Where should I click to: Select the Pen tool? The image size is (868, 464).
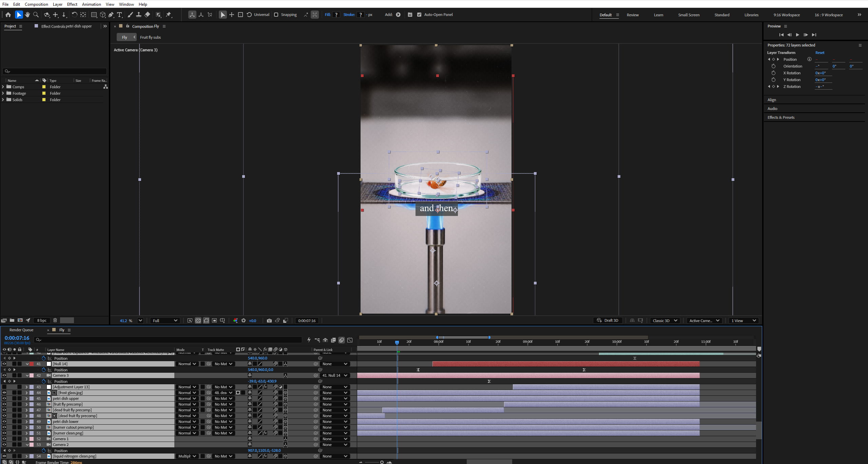[x=111, y=15]
